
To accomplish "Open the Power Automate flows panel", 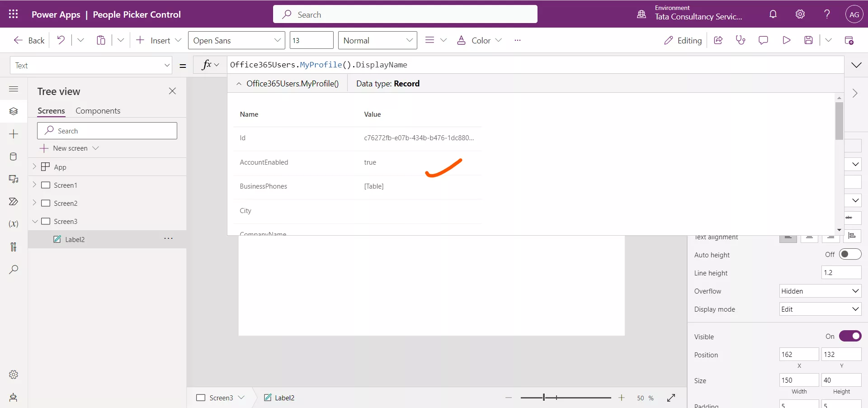I will pos(13,202).
